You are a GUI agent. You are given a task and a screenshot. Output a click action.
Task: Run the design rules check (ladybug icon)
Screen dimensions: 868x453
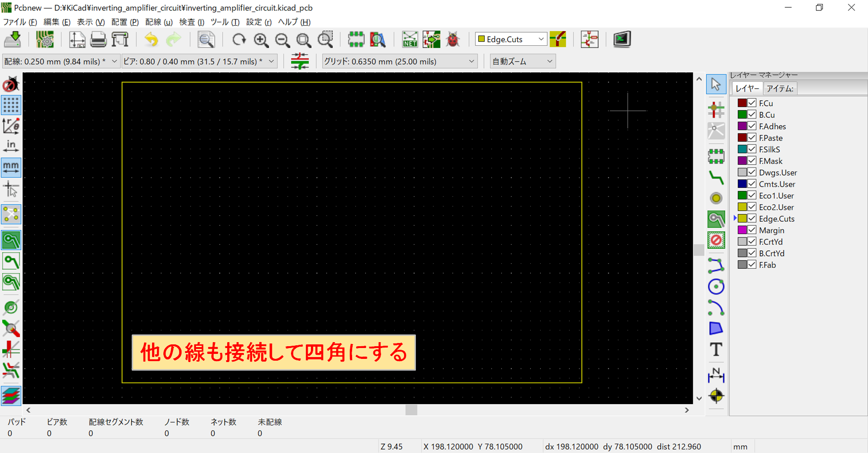[x=453, y=39]
